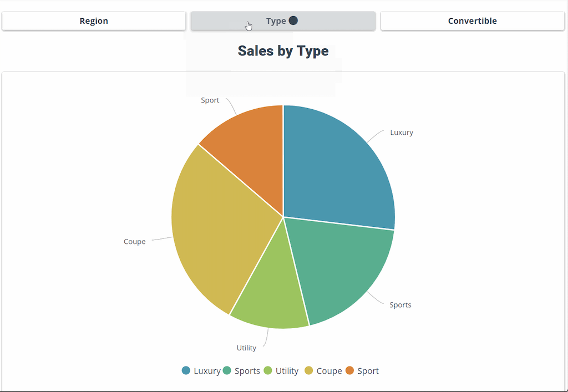Switch to the Region tab
This screenshot has width=568, height=392.
(x=94, y=21)
